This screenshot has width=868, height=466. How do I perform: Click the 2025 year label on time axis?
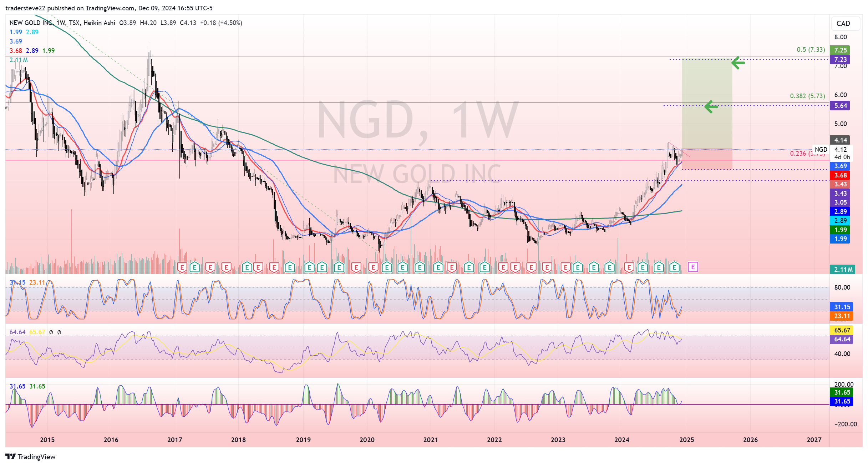687,440
